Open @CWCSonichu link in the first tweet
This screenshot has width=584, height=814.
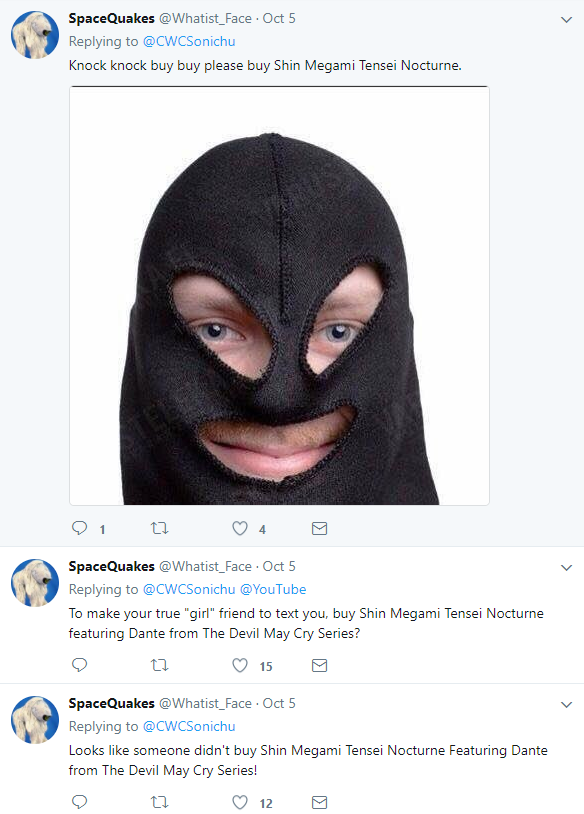[189, 42]
